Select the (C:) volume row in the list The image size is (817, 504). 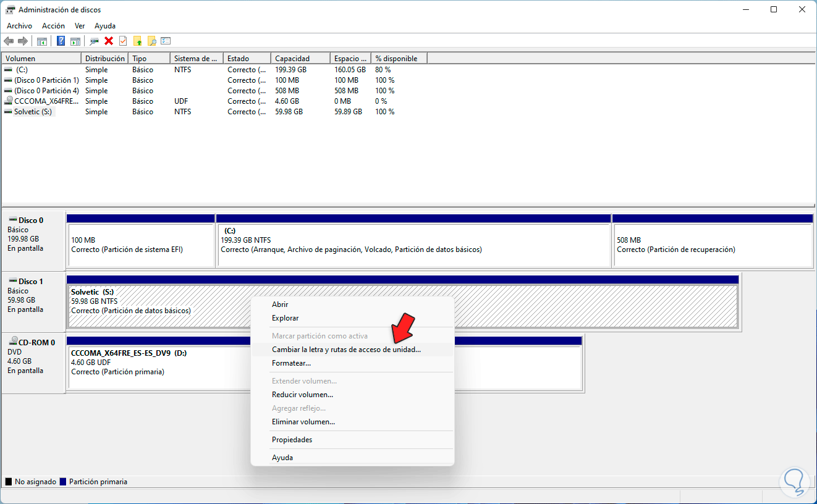pos(214,70)
